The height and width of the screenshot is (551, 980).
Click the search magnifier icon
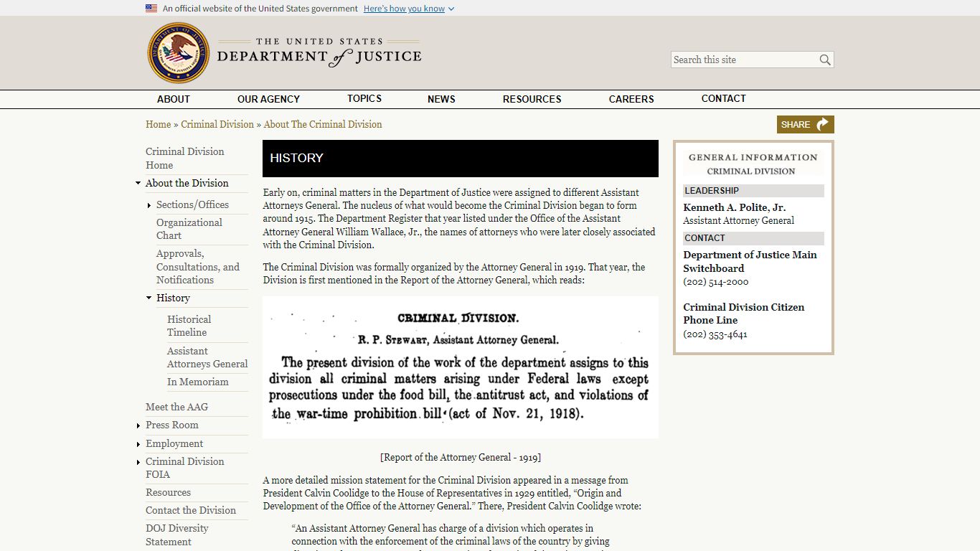pyautogui.click(x=825, y=60)
